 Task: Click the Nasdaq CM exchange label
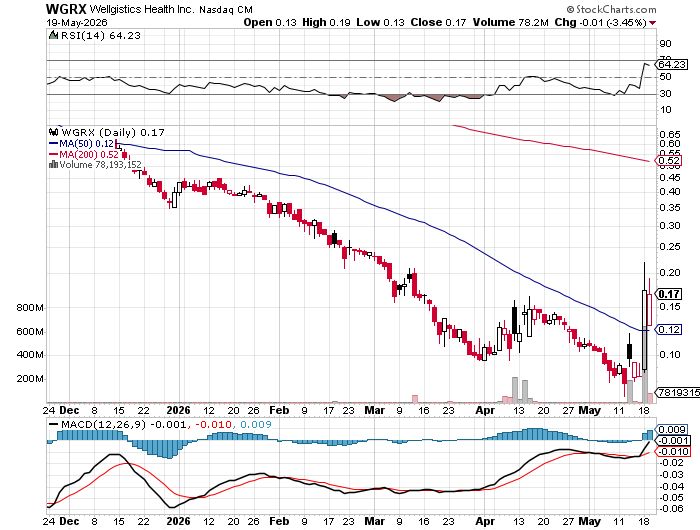pos(225,9)
